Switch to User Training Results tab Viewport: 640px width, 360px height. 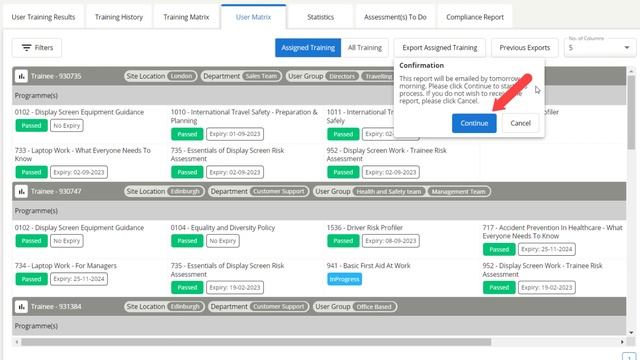(43, 17)
